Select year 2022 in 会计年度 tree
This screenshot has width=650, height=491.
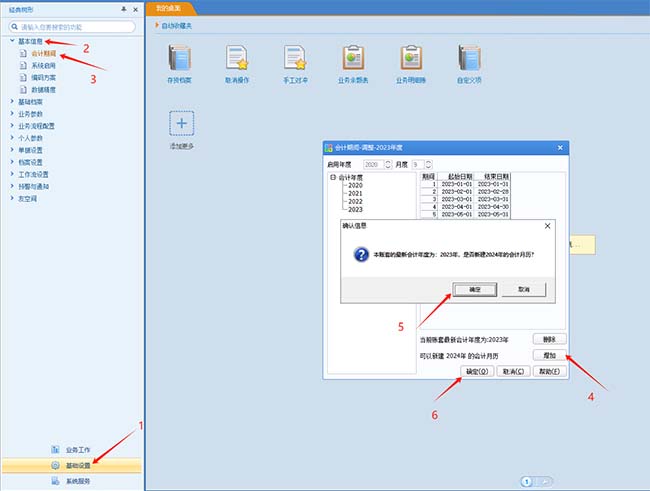tap(355, 201)
